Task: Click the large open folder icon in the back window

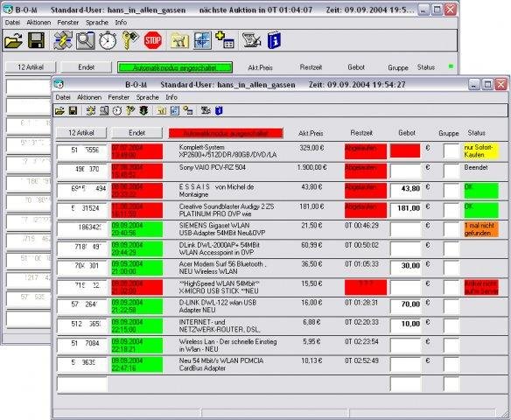Action: click(13, 40)
